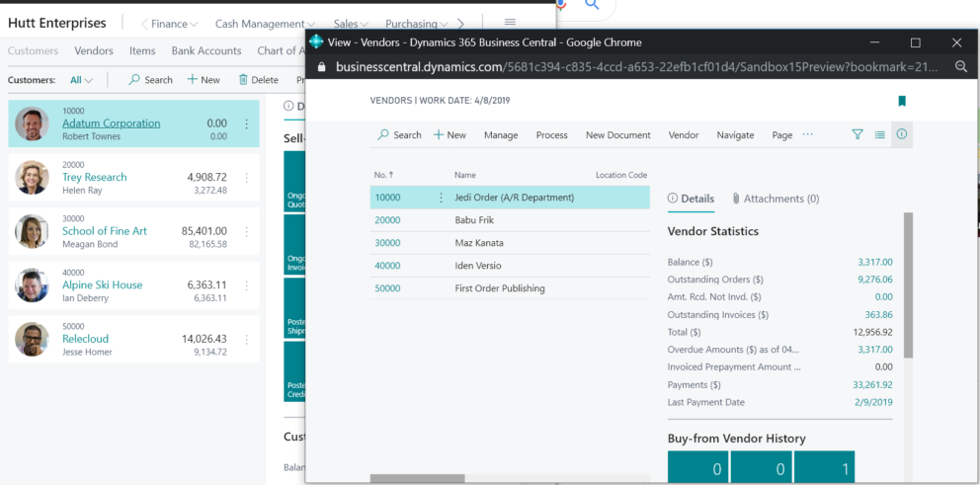
Task: Open Outstanding Orders value 9,276.06
Action: coord(875,280)
